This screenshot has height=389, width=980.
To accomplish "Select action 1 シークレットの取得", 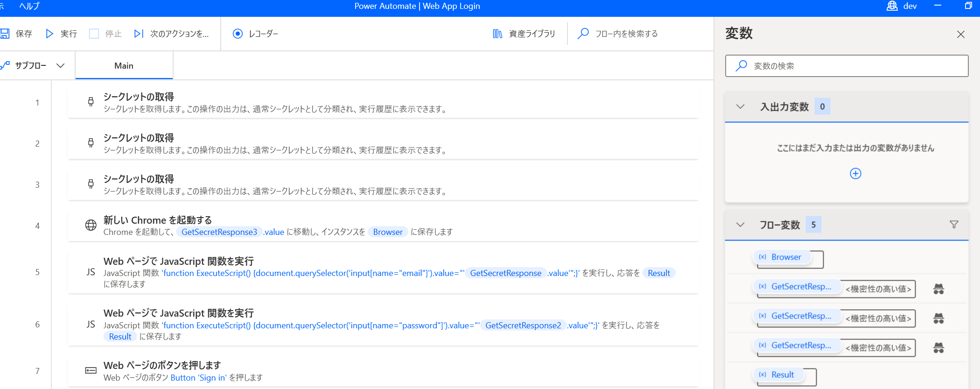I will click(x=383, y=102).
